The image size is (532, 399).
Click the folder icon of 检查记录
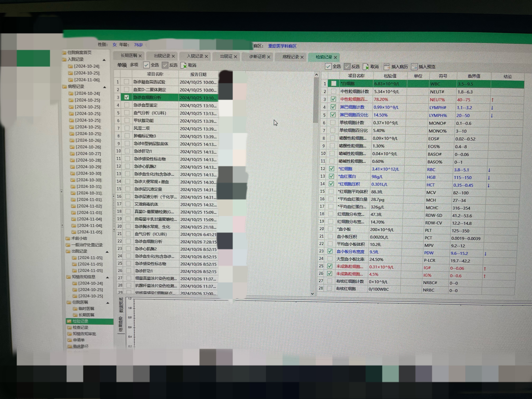(70, 328)
